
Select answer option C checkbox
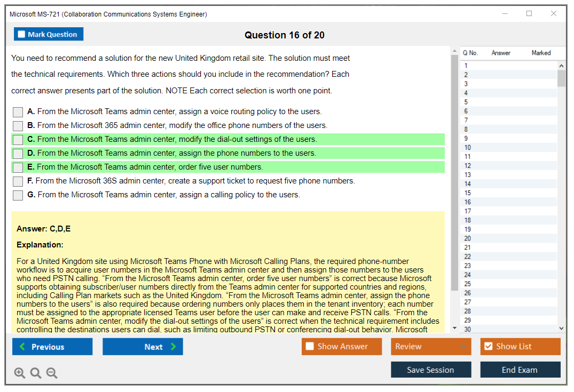coord(18,140)
